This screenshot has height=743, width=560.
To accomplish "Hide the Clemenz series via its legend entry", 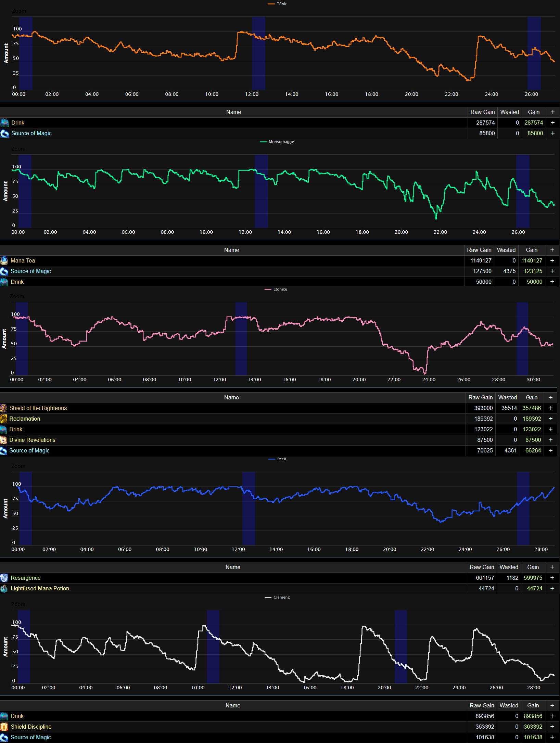I will pyautogui.click(x=277, y=597).
